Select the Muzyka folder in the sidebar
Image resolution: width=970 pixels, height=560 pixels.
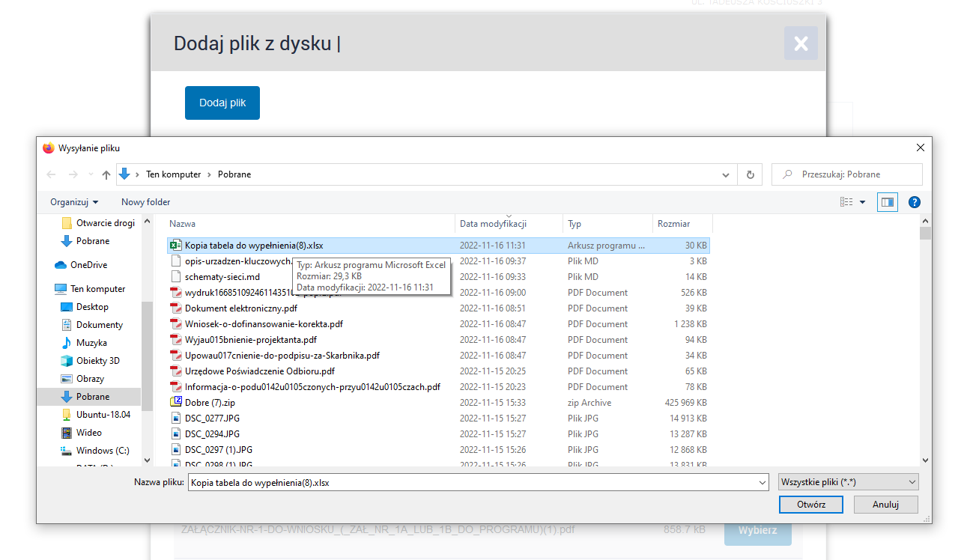pyautogui.click(x=91, y=343)
